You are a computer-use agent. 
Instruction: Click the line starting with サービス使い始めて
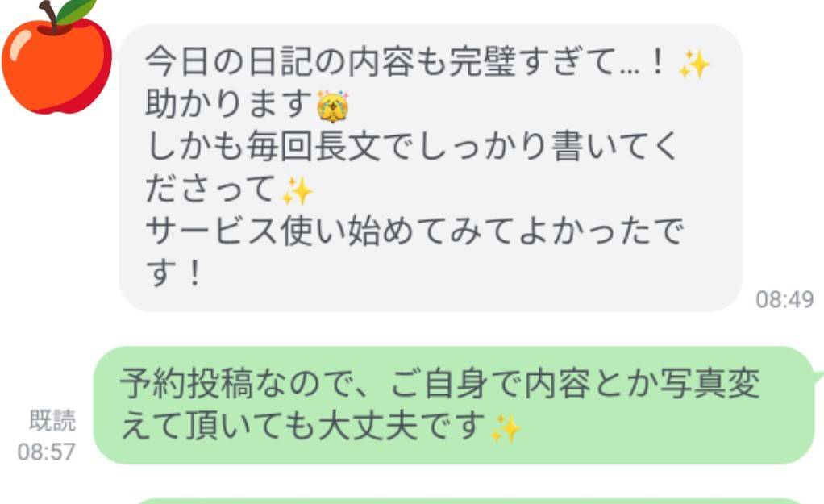414,231
